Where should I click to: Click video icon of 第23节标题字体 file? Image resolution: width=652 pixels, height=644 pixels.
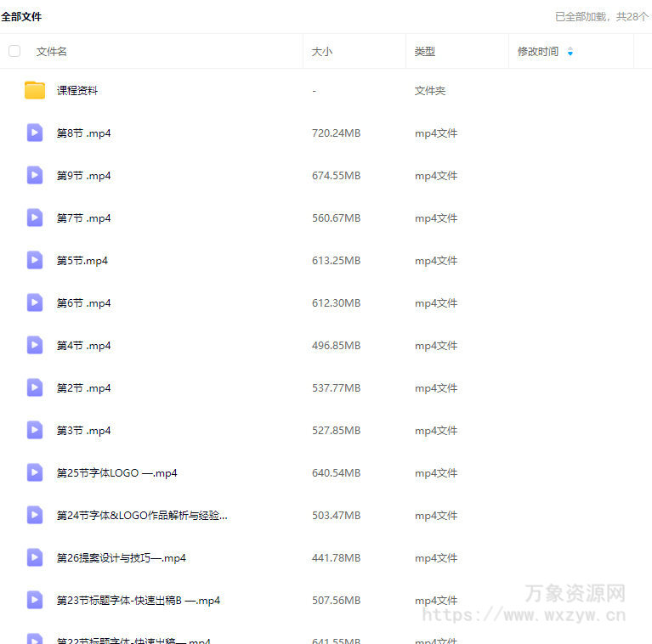(35, 600)
